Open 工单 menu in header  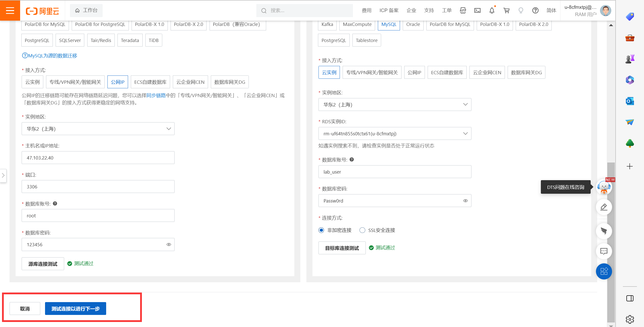pos(447,10)
